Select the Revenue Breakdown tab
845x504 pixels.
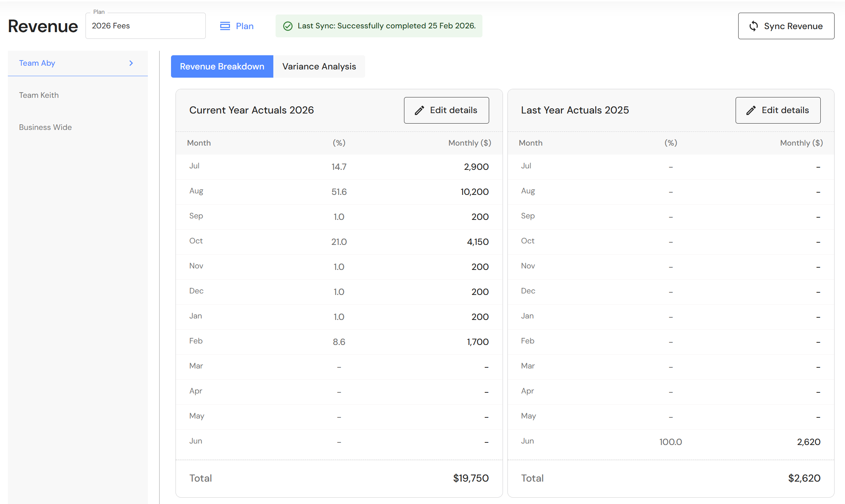click(x=222, y=66)
